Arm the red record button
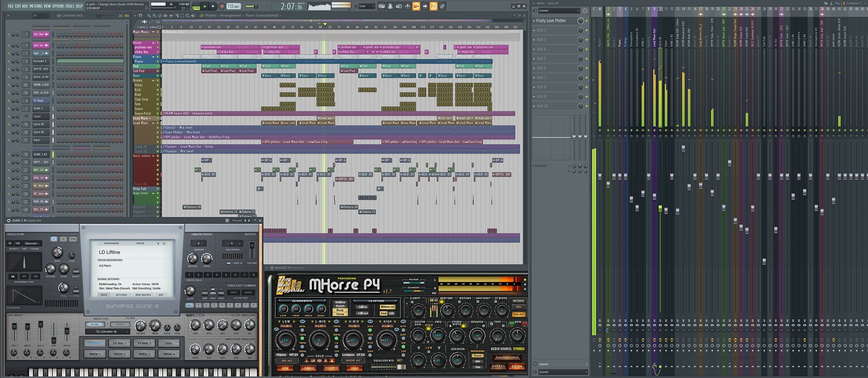 (x=222, y=6)
